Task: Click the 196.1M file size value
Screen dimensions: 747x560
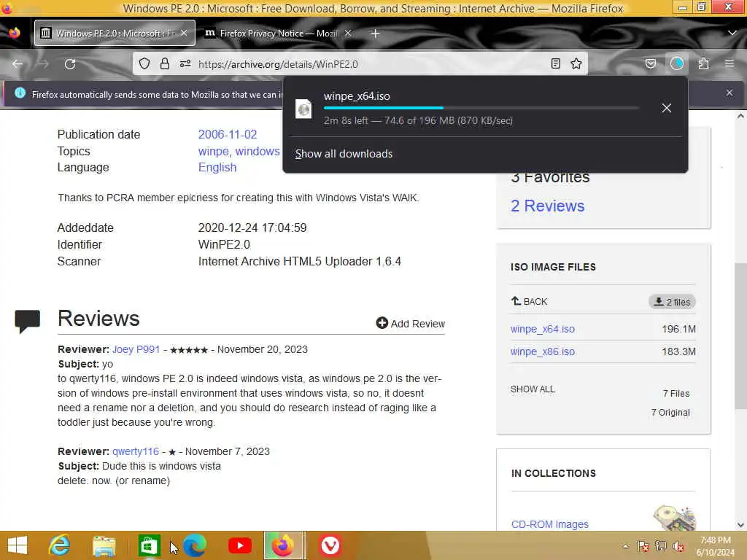Action: pyautogui.click(x=678, y=329)
